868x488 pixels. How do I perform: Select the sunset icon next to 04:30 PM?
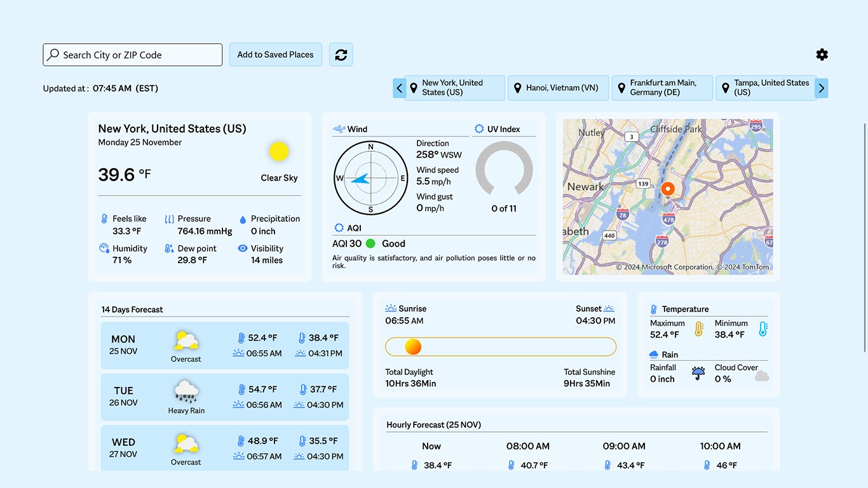[x=609, y=308]
